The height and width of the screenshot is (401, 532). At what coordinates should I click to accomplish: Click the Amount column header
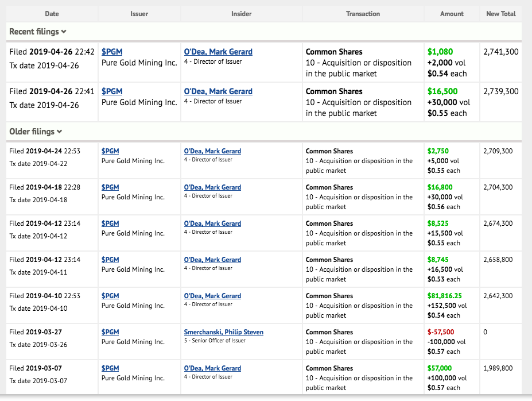(x=452, y=14)
